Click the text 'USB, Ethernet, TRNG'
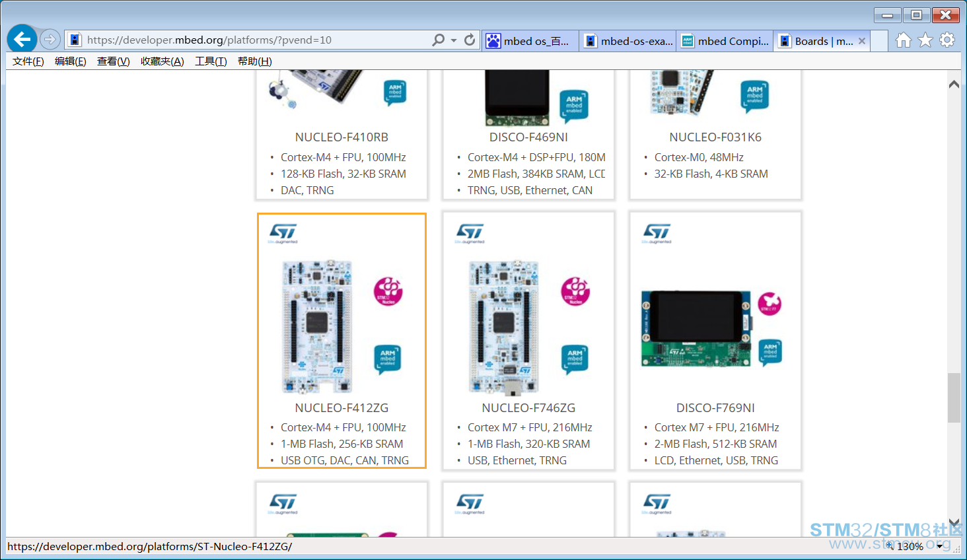This screenshot has height=560, width=967. (x=517, y=460)
